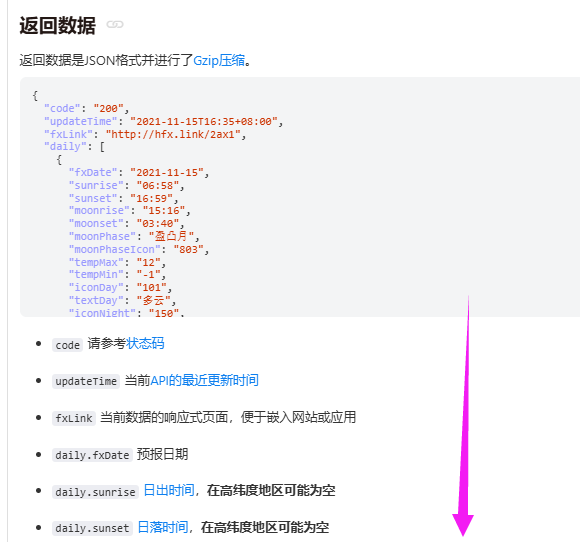Screen dimensions: 580x542
Task: Click the "200" value in the JSON
Action: coord(108,108)
